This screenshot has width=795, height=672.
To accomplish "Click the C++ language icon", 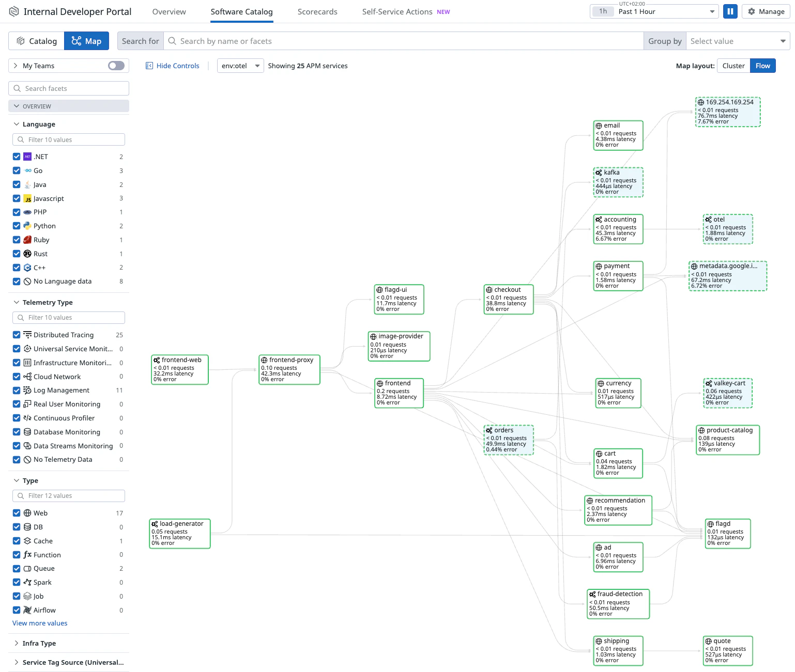I will point(28,268).
